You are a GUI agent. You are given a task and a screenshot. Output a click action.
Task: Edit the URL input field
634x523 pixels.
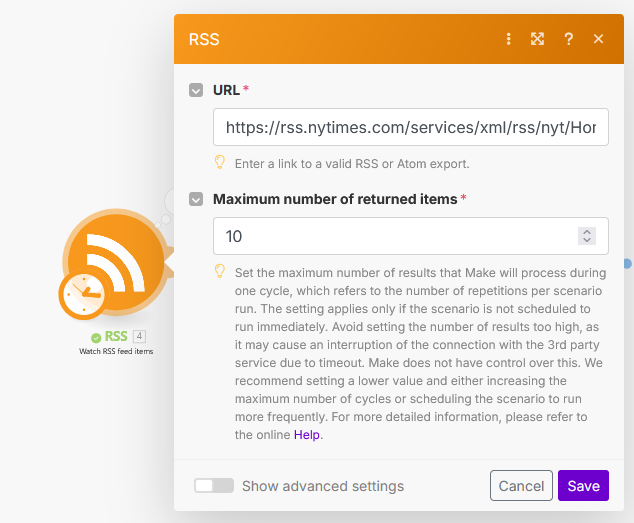tap(411, 127)
